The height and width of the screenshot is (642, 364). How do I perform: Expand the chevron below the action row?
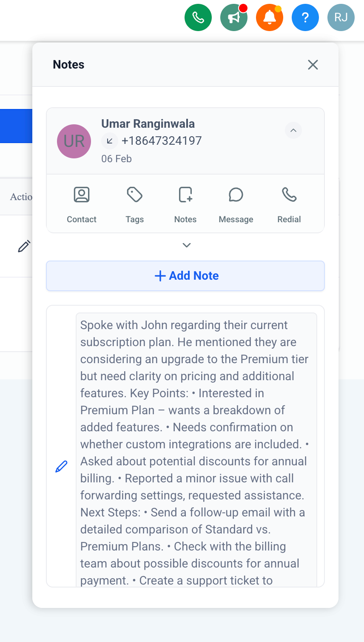tap(186, 245)
